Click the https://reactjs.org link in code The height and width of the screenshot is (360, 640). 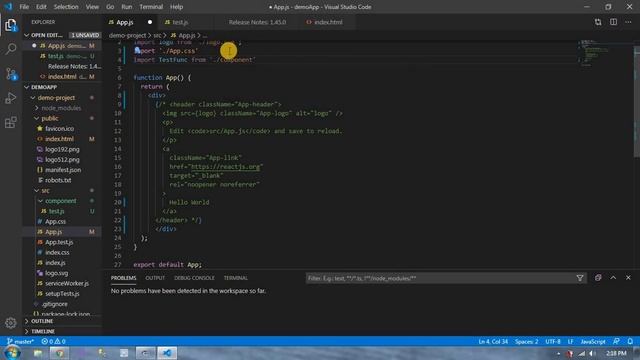pyautogui.click(x=225, y=167)
